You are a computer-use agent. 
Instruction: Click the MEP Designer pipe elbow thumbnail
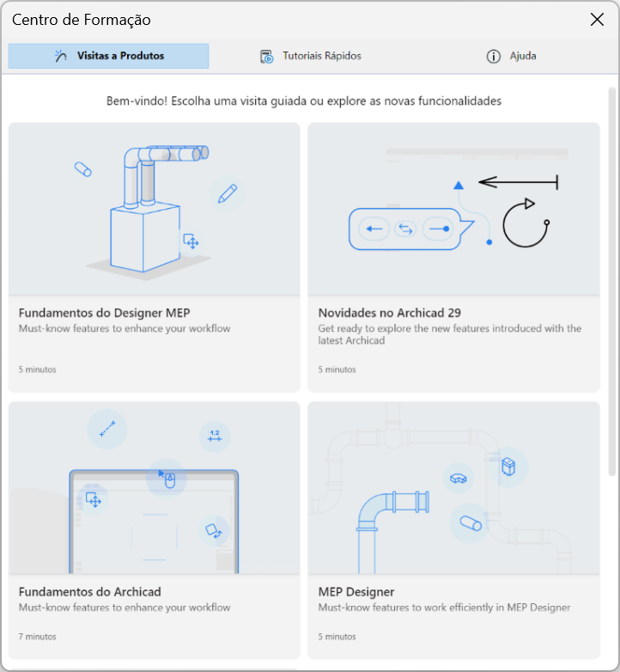click(x=453, y=488)
